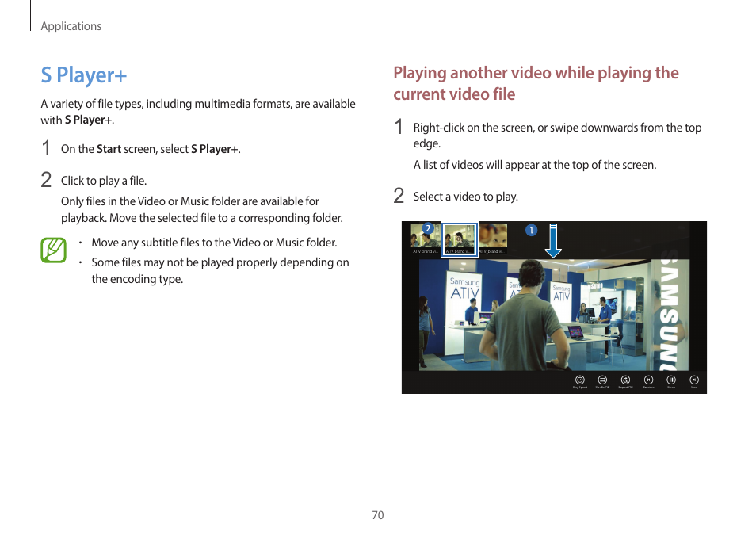Open the Play Speed control in player
Image resolution: width=756 pixels, height=535 pixels.
tap(579, 380)
